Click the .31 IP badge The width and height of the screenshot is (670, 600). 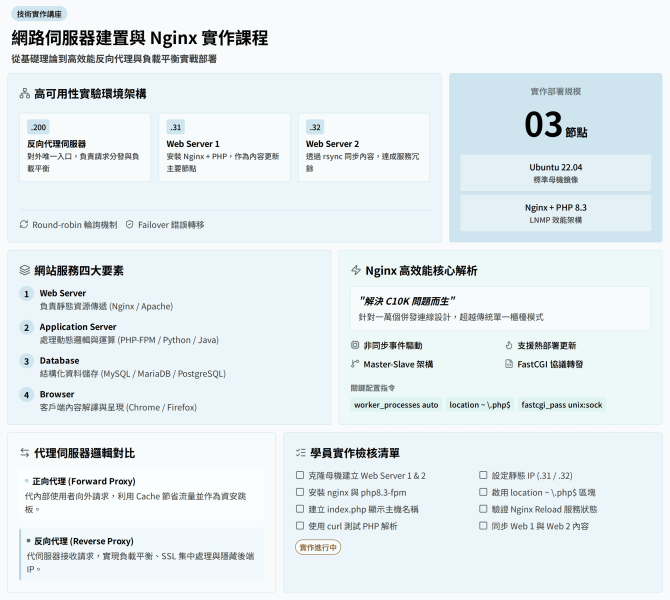(x=176, y=127)
